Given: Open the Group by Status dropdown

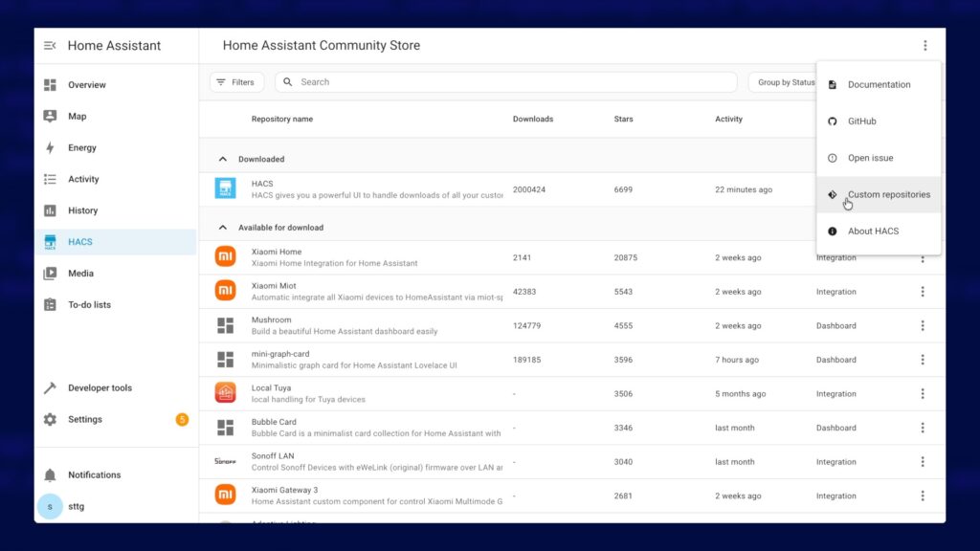Looking at the screenshot, I should pos(783,82).
